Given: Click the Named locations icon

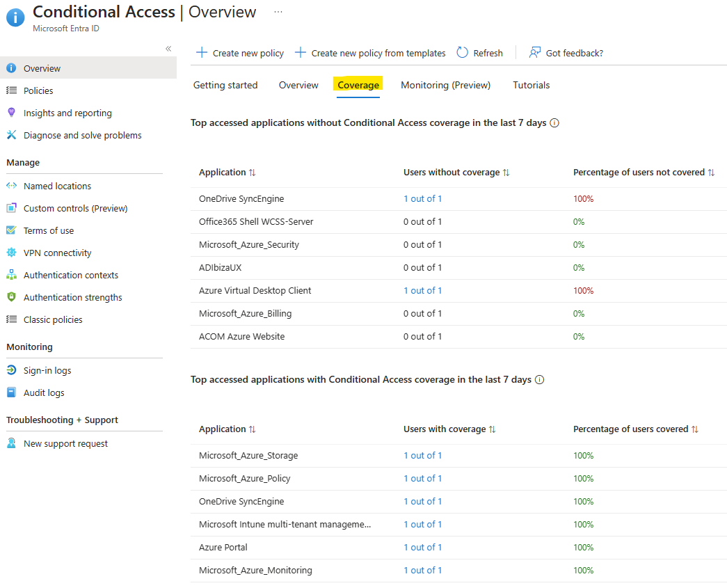Looking at the screenshot, I should click(12, 186).
